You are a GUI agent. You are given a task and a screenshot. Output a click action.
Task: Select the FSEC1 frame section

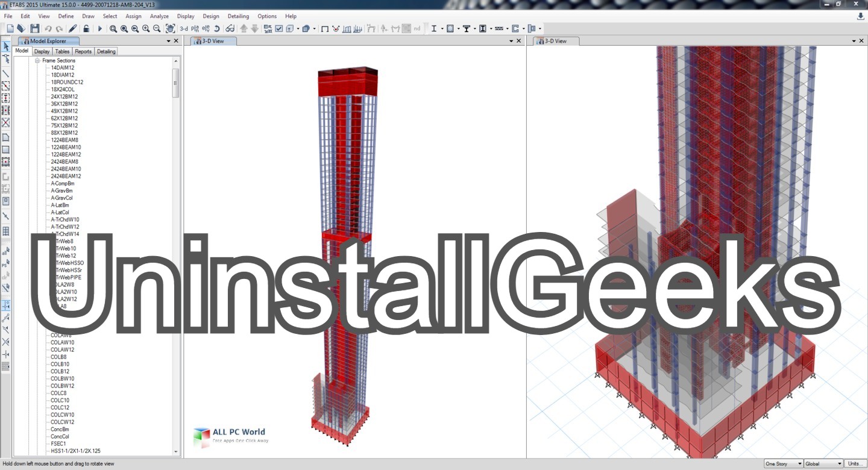(58, 443)
